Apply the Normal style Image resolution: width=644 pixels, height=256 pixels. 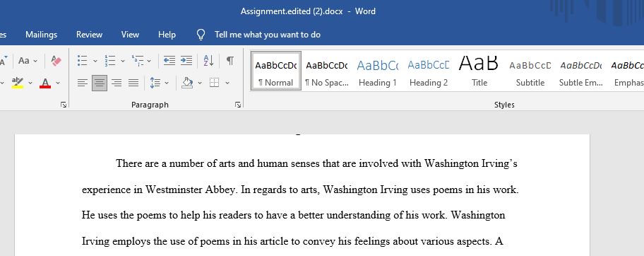point(276,71)
